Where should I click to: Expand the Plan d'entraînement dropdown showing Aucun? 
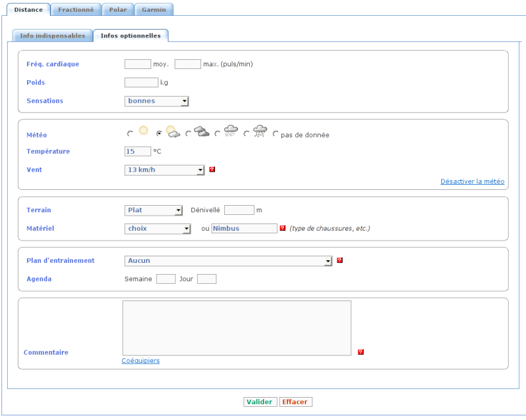tap(228, 261)
